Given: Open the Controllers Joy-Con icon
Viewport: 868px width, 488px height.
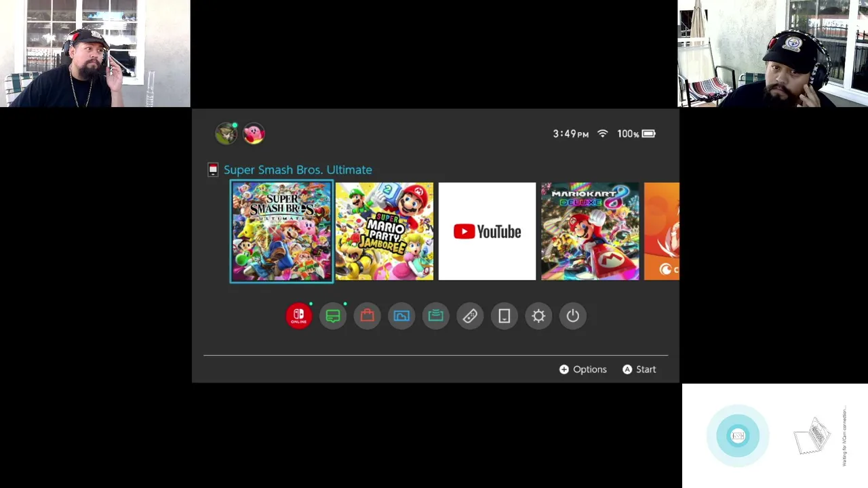Looking at the screenshot, I should click(x=470, y=316).
